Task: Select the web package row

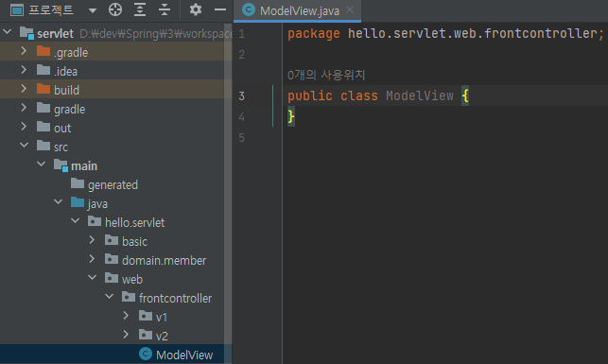Action: 116,279
